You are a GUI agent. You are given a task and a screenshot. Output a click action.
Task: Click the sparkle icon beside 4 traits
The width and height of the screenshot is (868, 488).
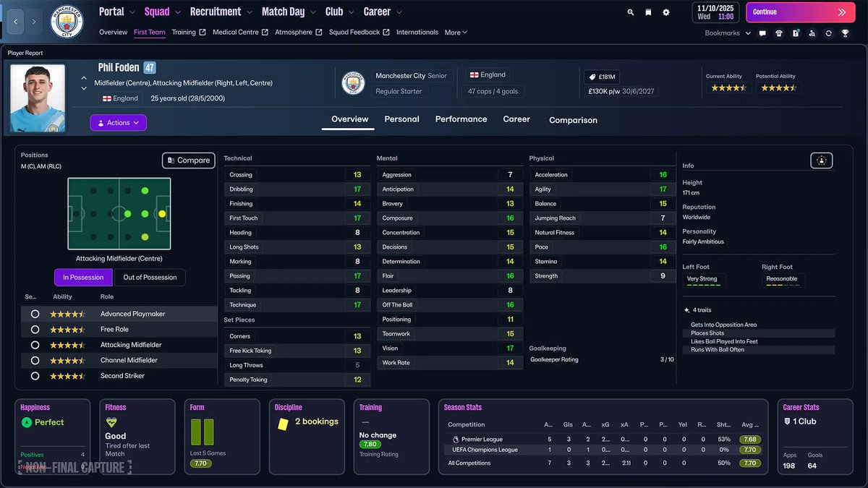click(x=686, y=310)
